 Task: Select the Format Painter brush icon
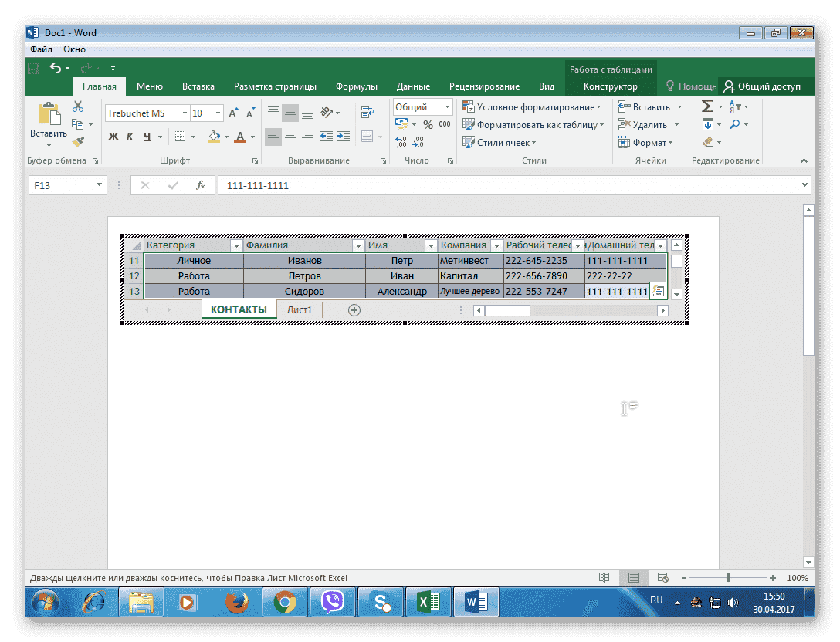78,141
